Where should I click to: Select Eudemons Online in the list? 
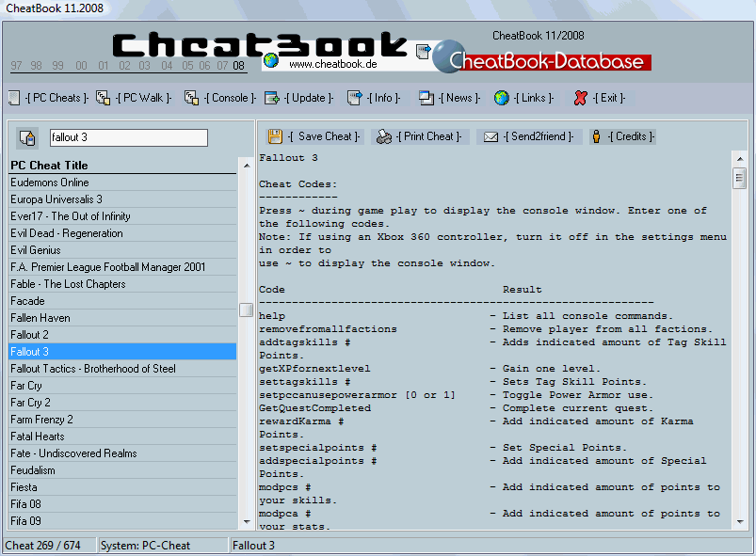tap(122, 183)
